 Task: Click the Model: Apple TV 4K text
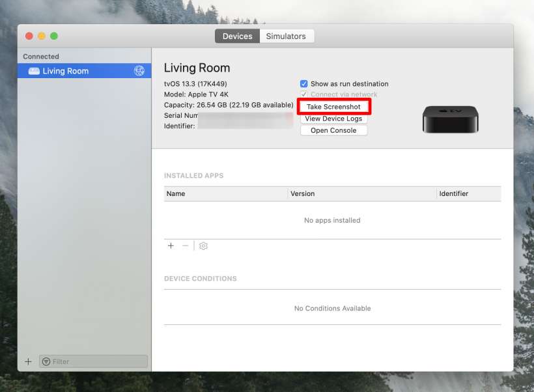[196, 94]
